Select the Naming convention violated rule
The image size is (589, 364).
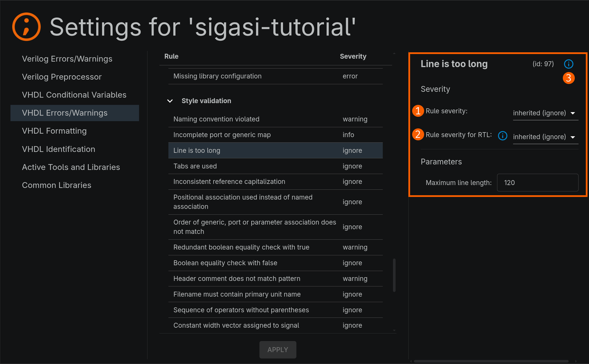pos(275,119)
